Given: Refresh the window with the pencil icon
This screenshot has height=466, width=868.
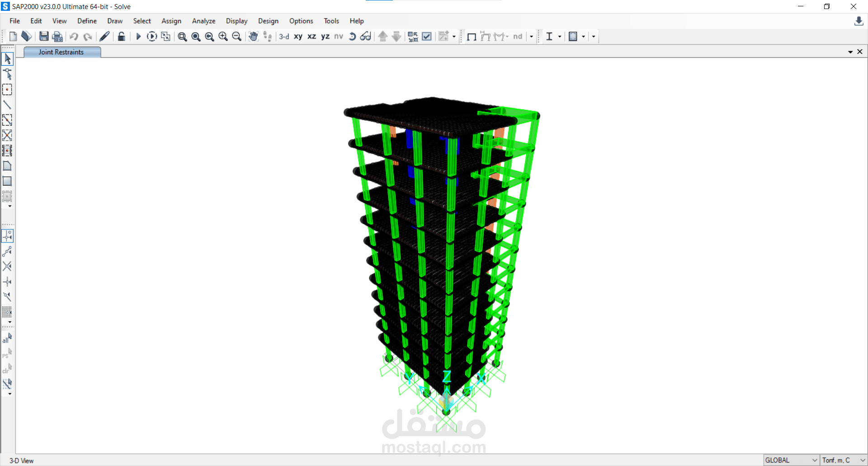Looking at the screenshot, I should coord(104,37).
